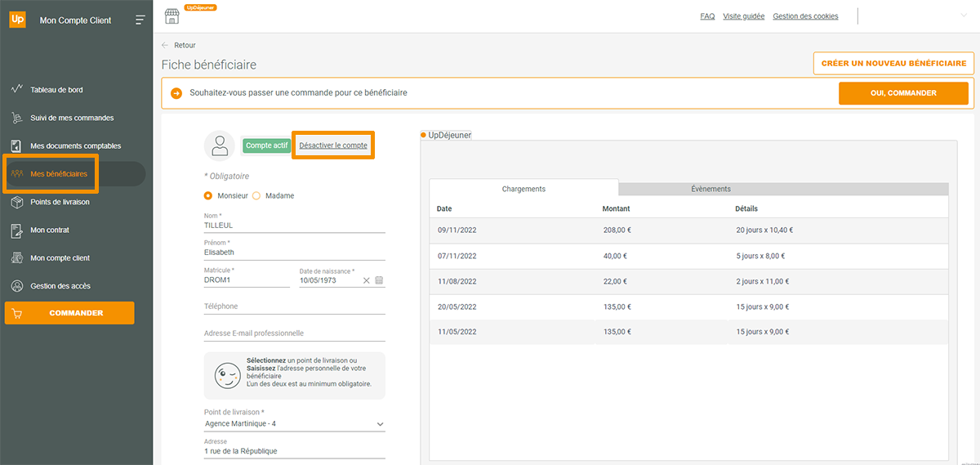Open Mes bénéficiaires menu item
The image size is (980, 465).
pyautogui.click(x=59, y=174)
